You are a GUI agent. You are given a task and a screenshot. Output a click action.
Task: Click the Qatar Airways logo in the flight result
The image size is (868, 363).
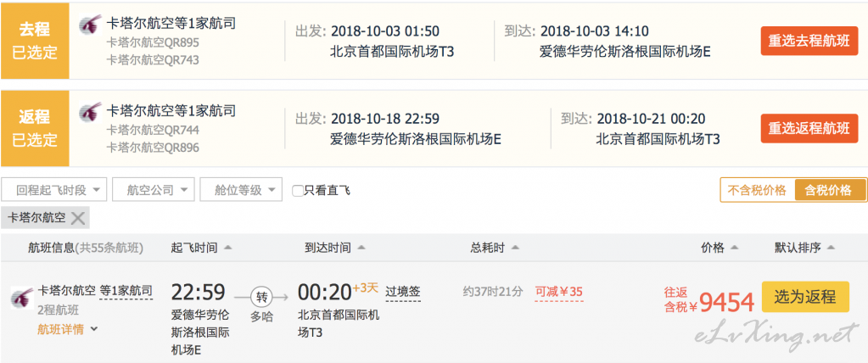coord(19,297)
